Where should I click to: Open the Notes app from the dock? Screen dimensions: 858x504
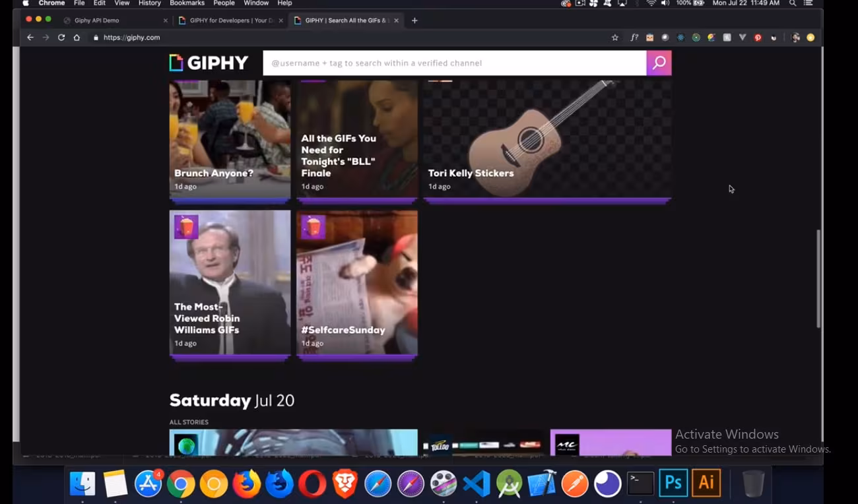click(x=115, y=484)
